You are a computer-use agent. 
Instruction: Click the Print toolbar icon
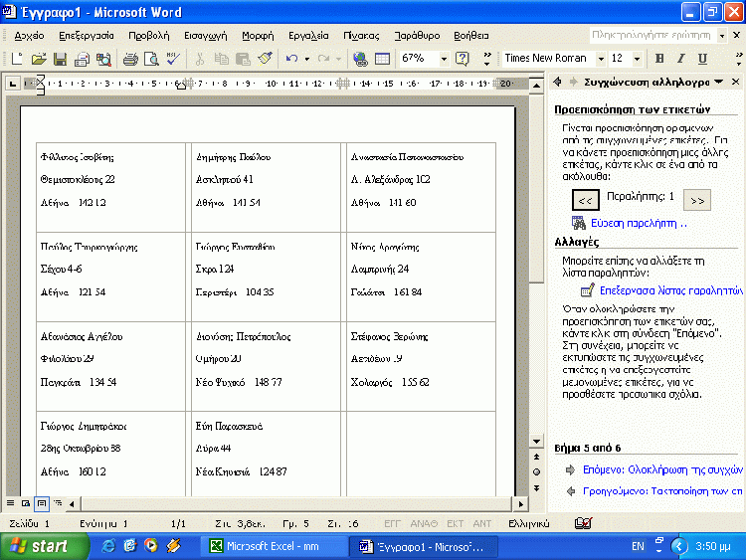(130, 59)
